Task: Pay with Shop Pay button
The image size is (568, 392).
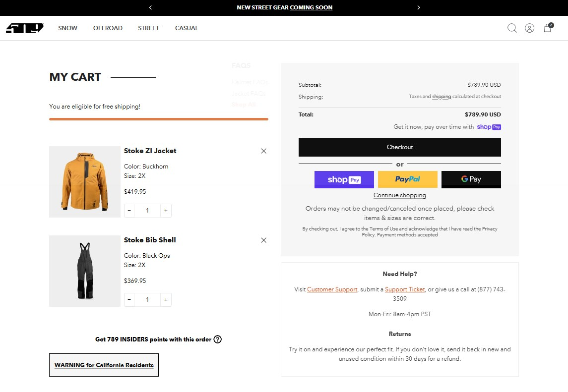Action: pyautogui.click(x=344, y=179)
